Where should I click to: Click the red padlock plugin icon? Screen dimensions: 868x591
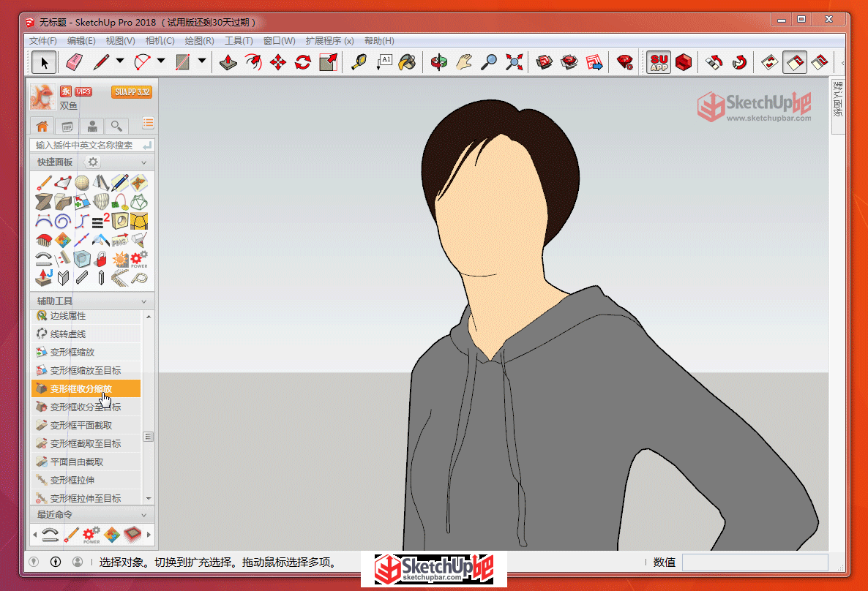point(101,259)
